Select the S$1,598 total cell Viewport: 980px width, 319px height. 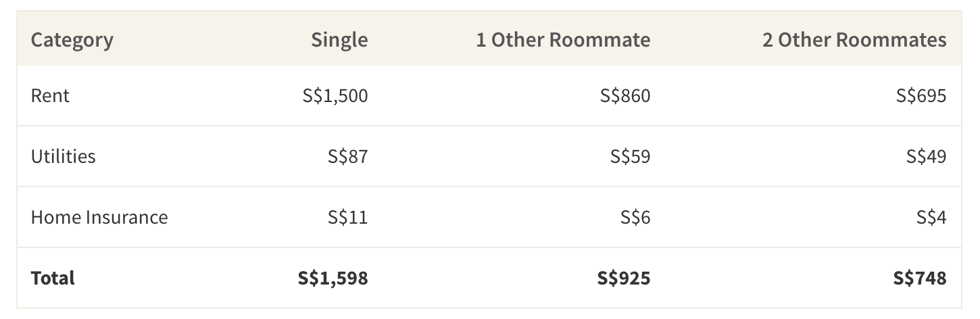[x=333, y=278]
